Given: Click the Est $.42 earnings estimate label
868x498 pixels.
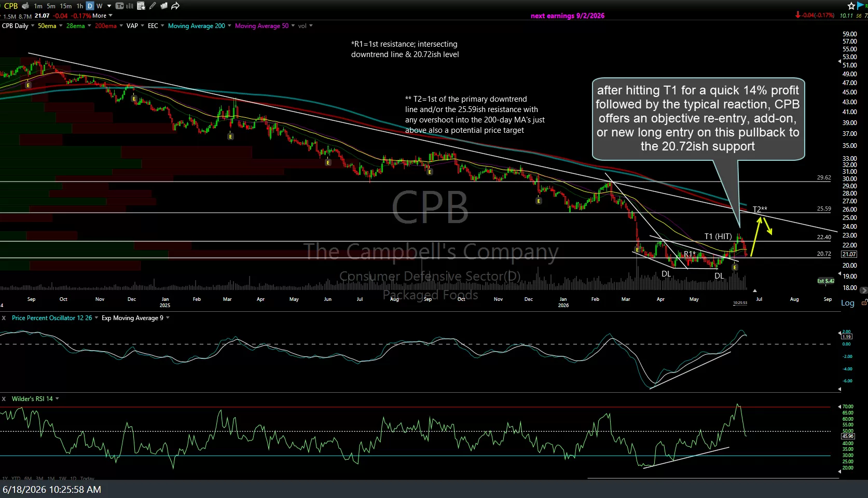Looking at the screenshot, I should tap(826, 281).
